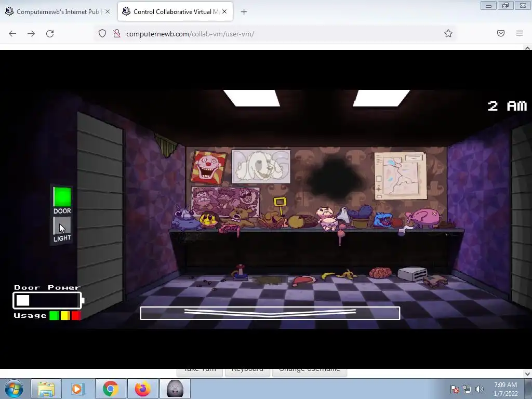Go back to the previous page
This screenshot has height=399, width=532.
coord(12,34)
